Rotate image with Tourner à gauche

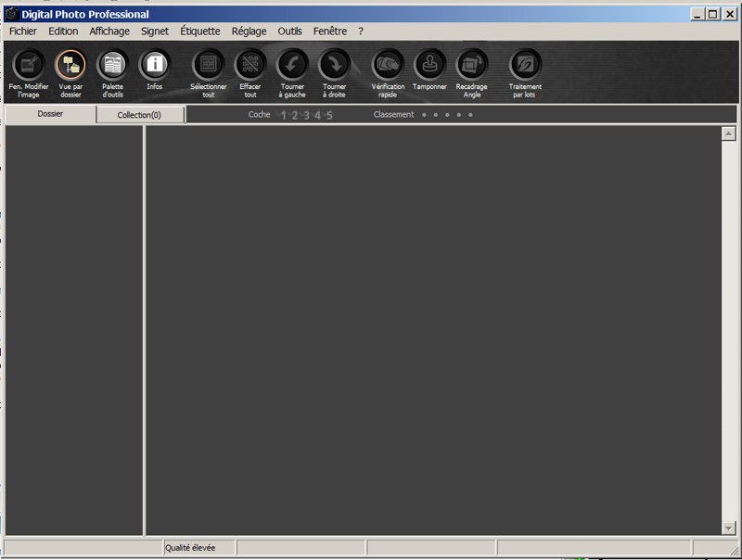(x=292, y=73)
